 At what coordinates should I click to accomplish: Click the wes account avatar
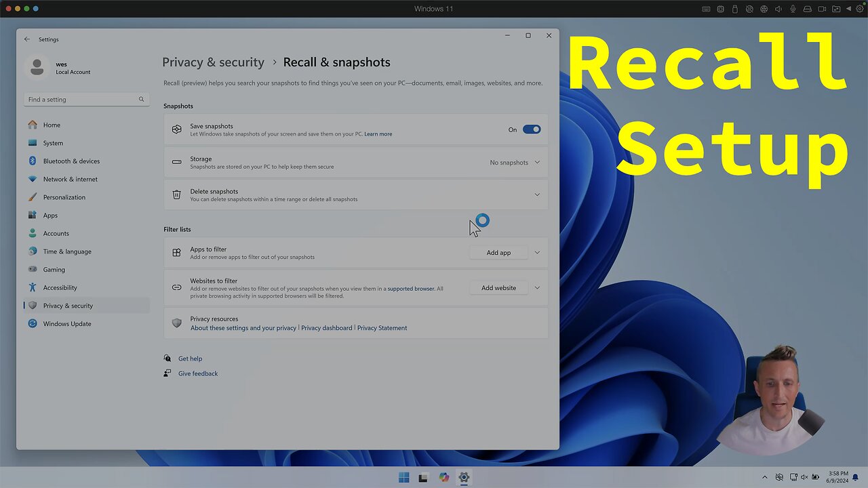point(37,67)
